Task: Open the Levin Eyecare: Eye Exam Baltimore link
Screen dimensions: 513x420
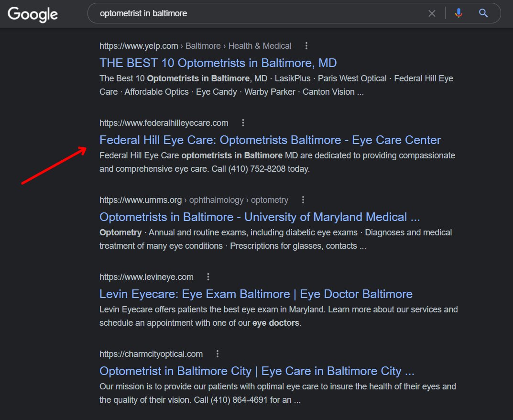Action: tap(256, 294)
